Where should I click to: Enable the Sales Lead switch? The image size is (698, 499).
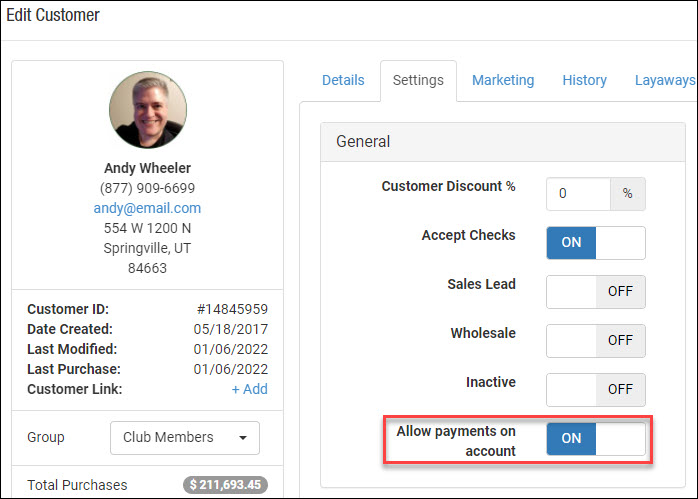pos(596,292)
